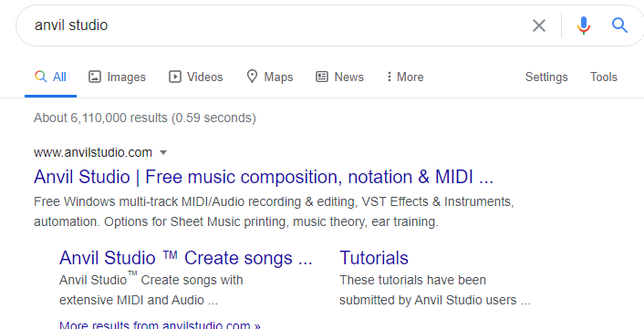Expand the arrow beside www.anvilstudio.com

coord(163,152)
